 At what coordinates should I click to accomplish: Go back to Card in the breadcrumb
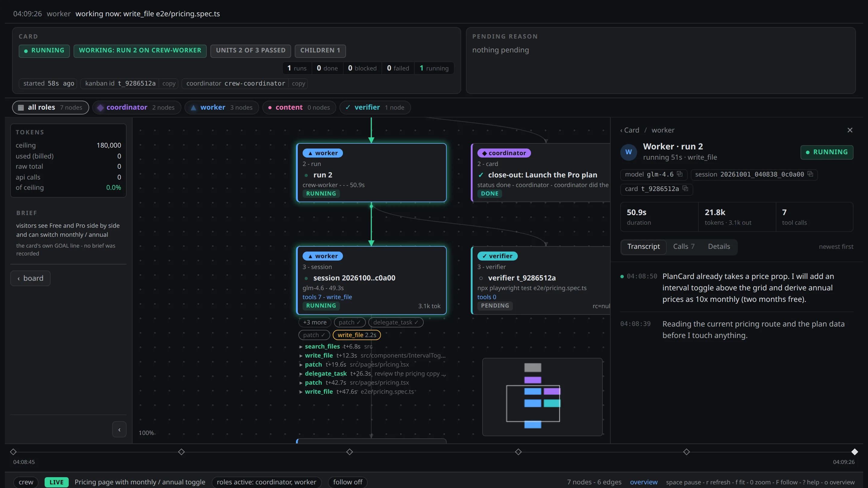click(629, 130)
